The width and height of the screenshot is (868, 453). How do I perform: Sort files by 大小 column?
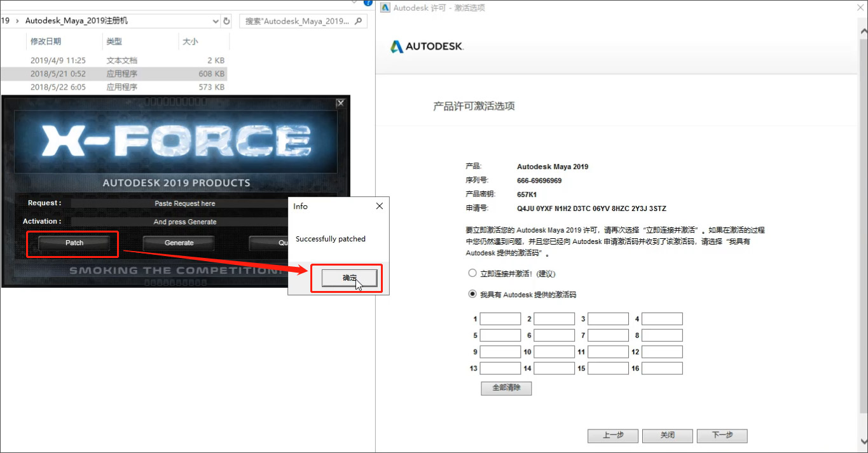pos(190,42)
